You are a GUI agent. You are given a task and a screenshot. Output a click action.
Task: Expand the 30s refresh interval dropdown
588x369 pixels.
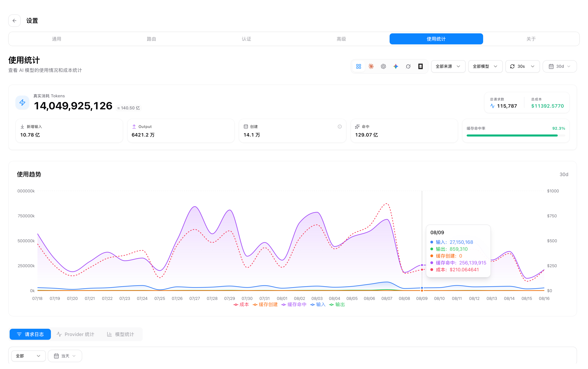[x=522, y=66]
